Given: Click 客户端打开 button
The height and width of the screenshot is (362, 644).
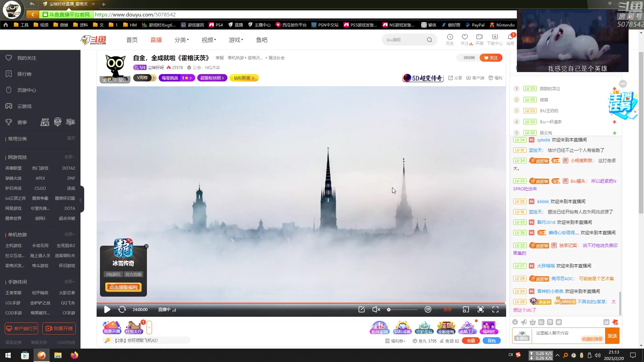Looking at the screenshot, I should [x=21, y=328].
